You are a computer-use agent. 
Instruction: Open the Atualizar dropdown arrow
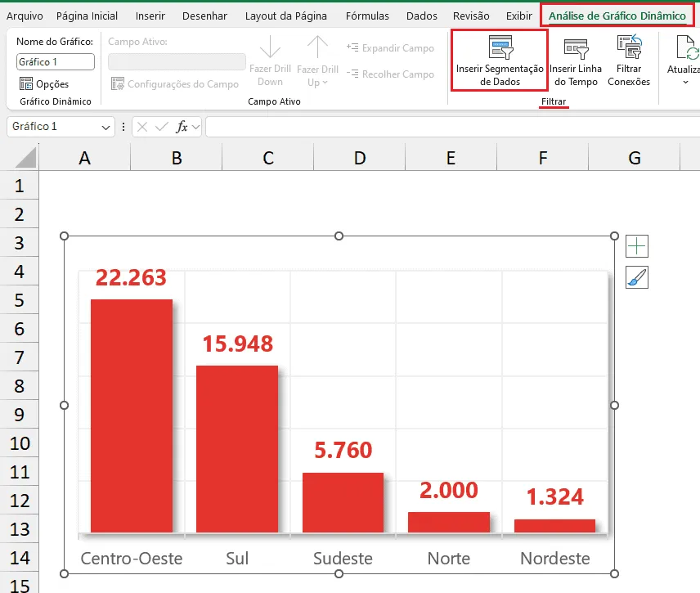[686, 82]
